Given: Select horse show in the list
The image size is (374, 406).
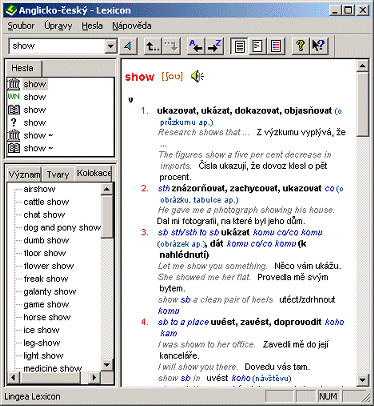Looking at the screenshot, I should pos(47,317).
